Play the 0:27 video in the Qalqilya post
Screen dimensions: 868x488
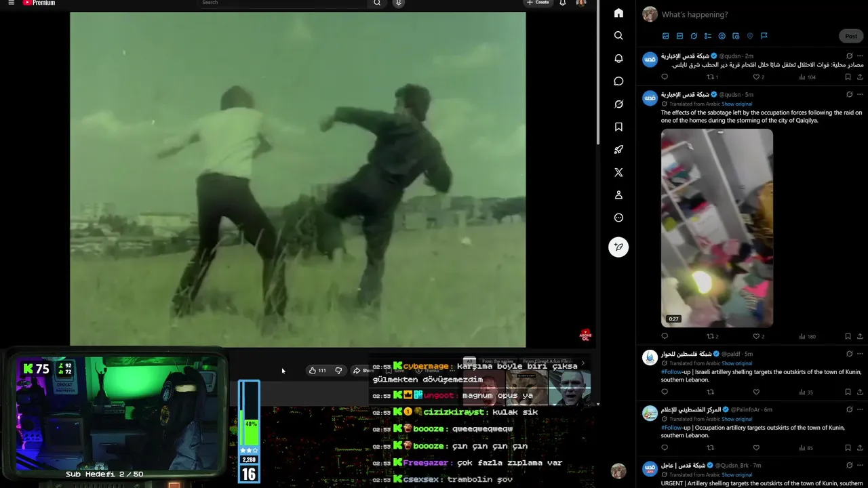click(717, 228)
